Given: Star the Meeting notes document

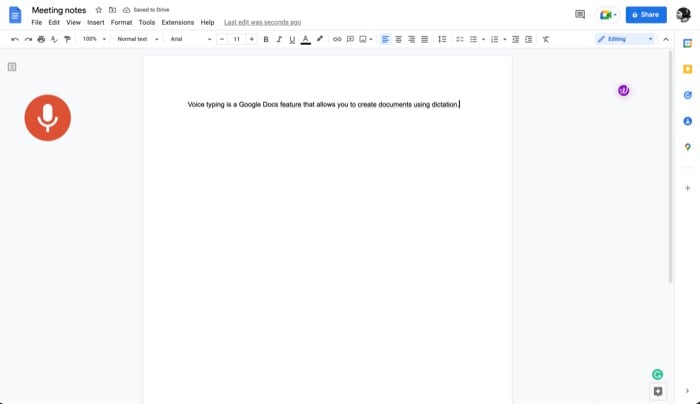Looking at the screenshot, I should tap(99, 10).
